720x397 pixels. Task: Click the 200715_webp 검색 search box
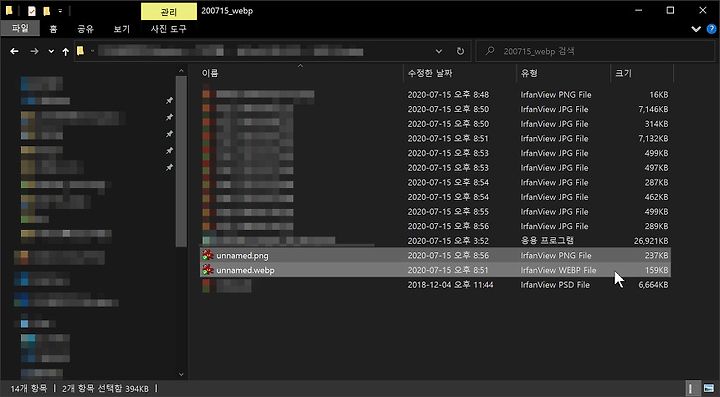(x=595, y=51)
